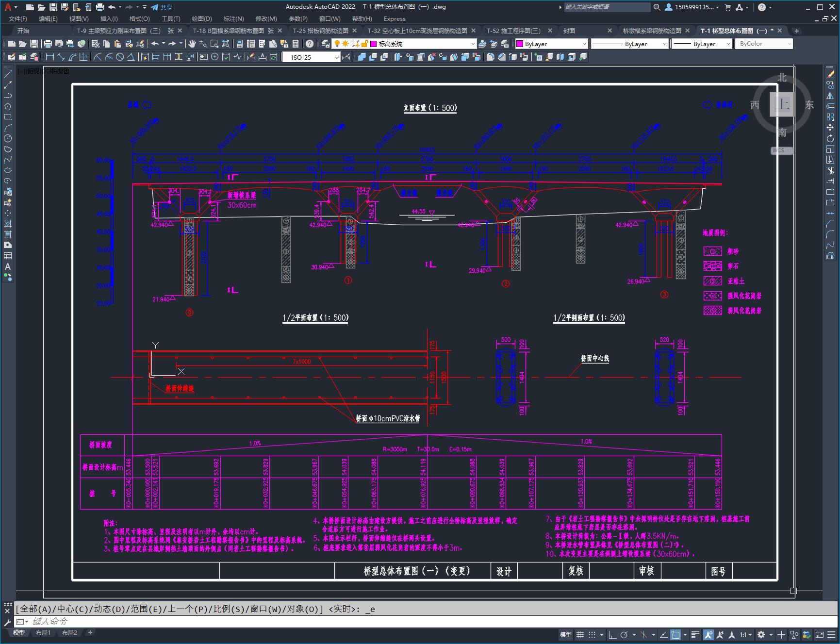Click the new drawing tab plus button

coord(796,31)
